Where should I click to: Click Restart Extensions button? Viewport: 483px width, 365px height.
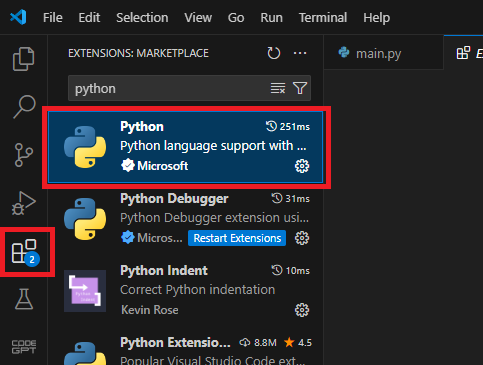click(x=237, y=238)
